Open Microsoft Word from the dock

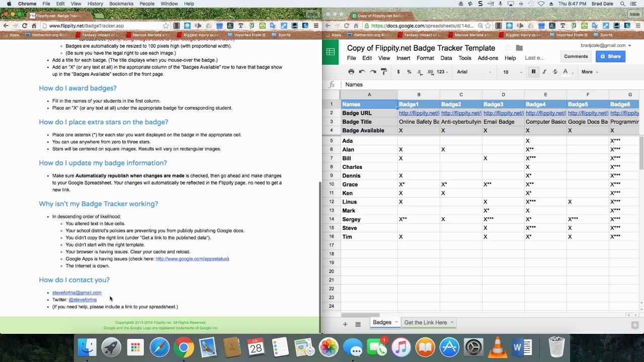(x=522, y=347)
